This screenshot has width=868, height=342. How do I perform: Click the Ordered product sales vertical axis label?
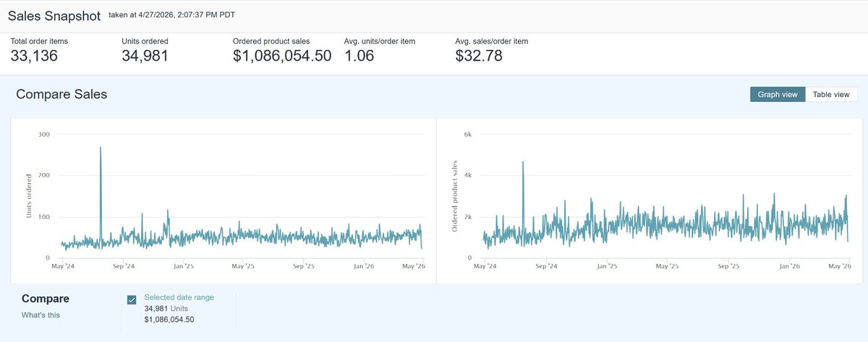456,196
